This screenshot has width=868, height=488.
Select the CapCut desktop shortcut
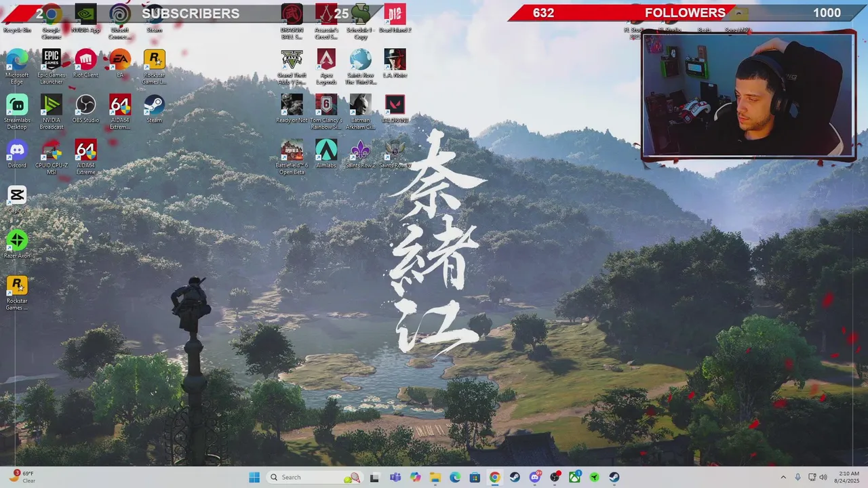[x=17, y=199]
